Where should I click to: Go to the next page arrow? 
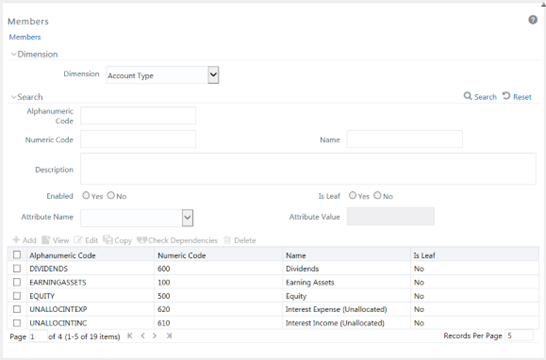(155, 336)
